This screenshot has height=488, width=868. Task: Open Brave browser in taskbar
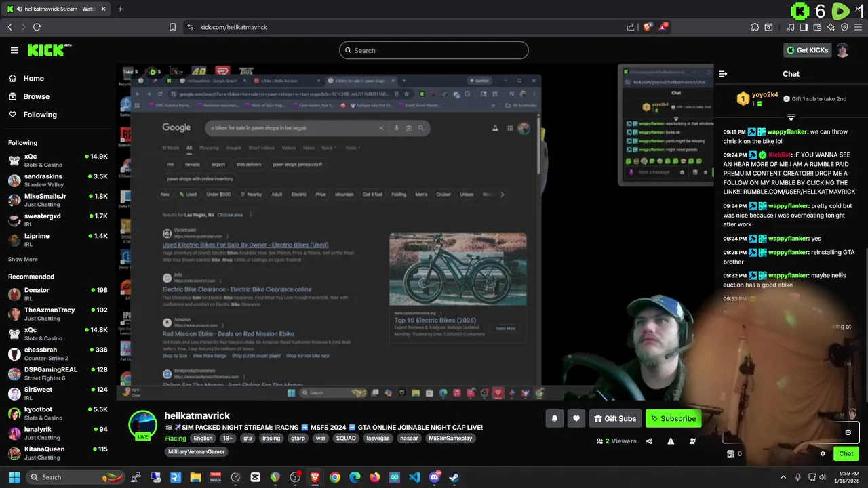pyautogui.click(x=315, y=477)
